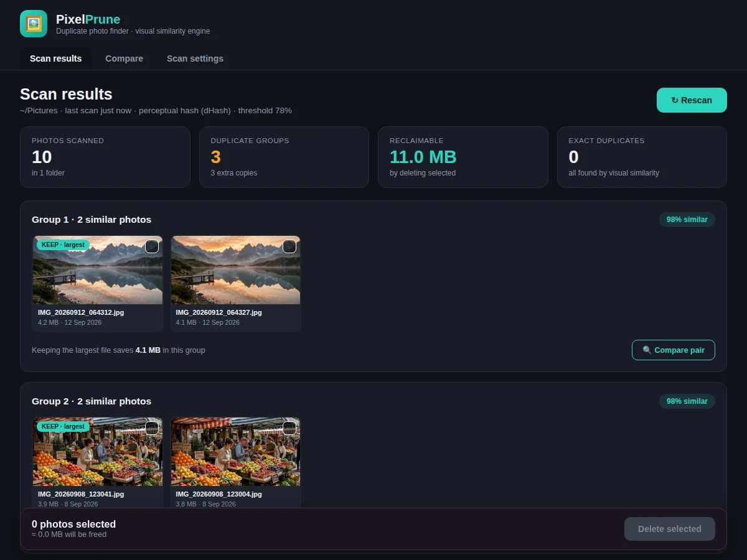Click the Reclaimable 11.0 MB card

click(x=463, y=157)
